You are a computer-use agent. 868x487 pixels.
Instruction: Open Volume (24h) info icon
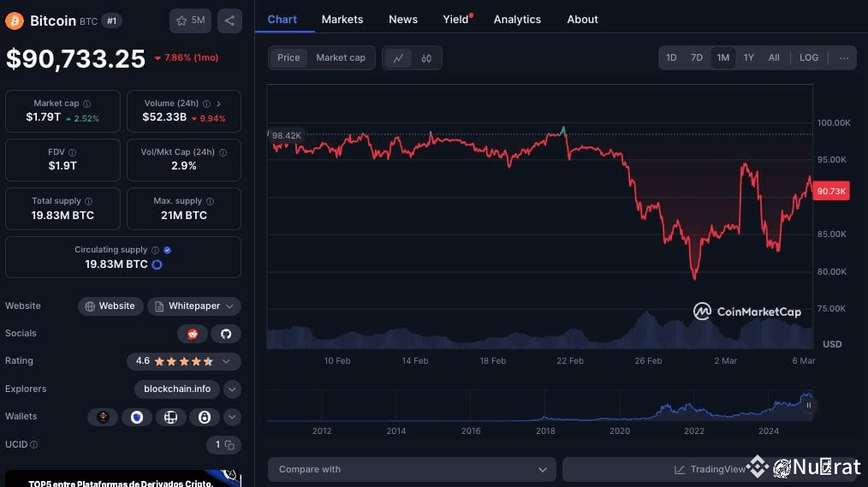(206, 104)
